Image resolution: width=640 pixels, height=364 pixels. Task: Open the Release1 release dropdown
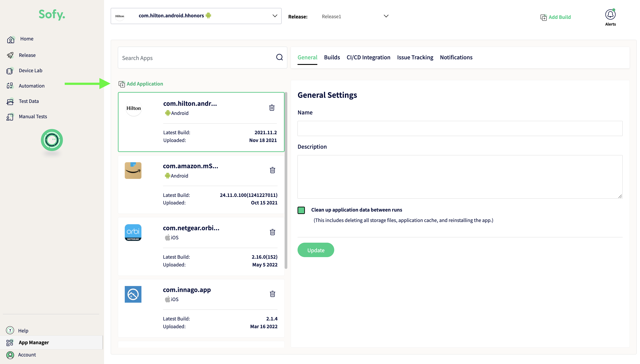386,16
